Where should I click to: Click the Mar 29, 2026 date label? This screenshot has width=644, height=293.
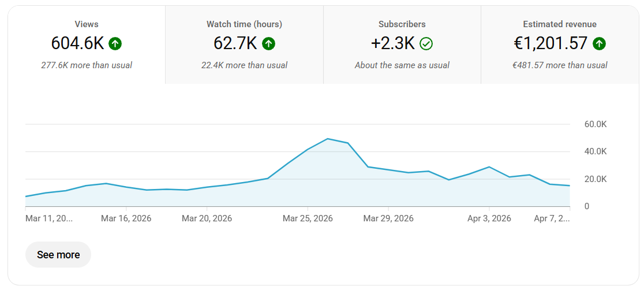pyautogui.click(x=388, y=218)
